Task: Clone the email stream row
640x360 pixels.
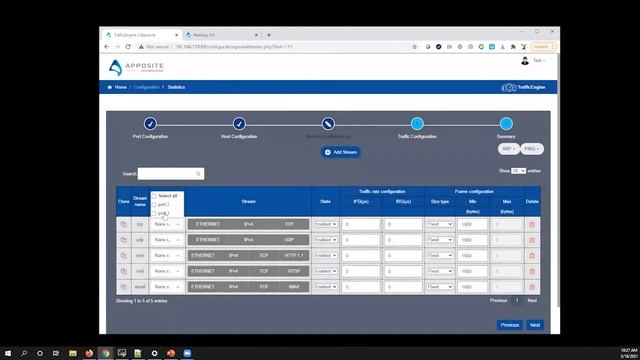Action: pyautogui.click(x=124, y=287)
